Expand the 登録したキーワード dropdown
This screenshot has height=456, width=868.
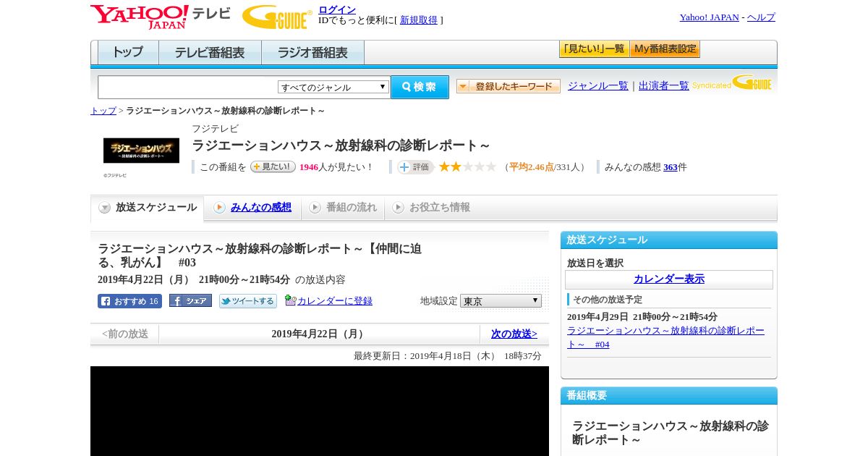click(509, 86)
